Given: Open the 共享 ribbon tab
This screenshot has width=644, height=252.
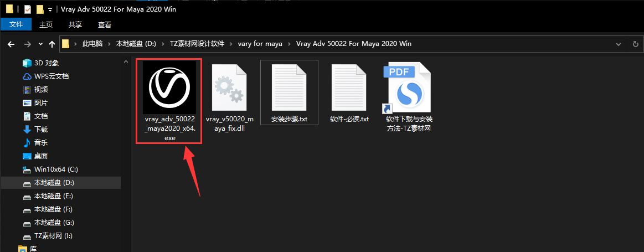Looking at the screenshot, I should [75, 25].
